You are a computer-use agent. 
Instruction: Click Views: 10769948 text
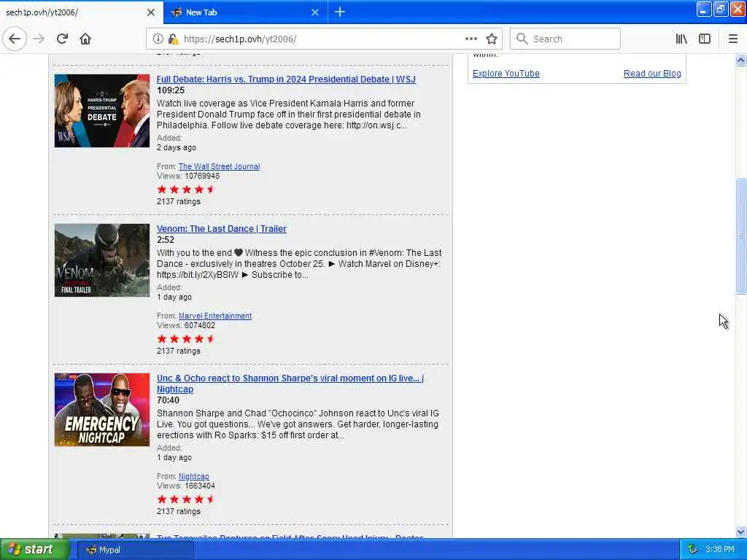pyautogui.click(x=188, y=176)
